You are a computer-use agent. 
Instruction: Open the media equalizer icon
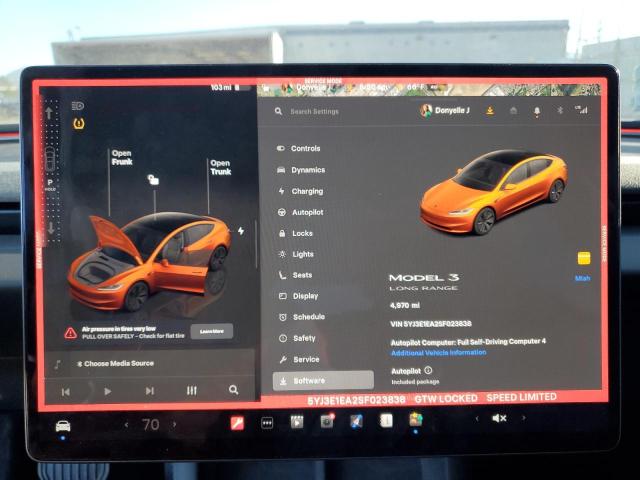(x=191, y=391)
